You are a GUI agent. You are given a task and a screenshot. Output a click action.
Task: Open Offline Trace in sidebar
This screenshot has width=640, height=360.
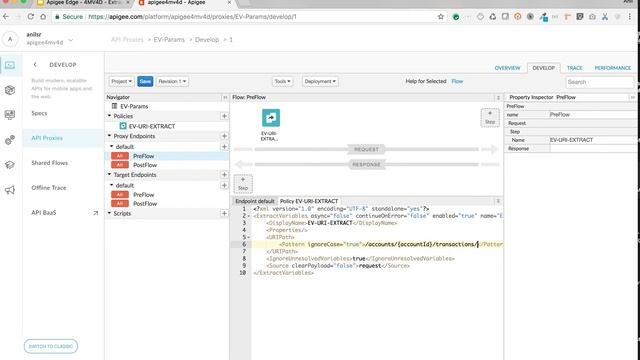pos(49,188)
